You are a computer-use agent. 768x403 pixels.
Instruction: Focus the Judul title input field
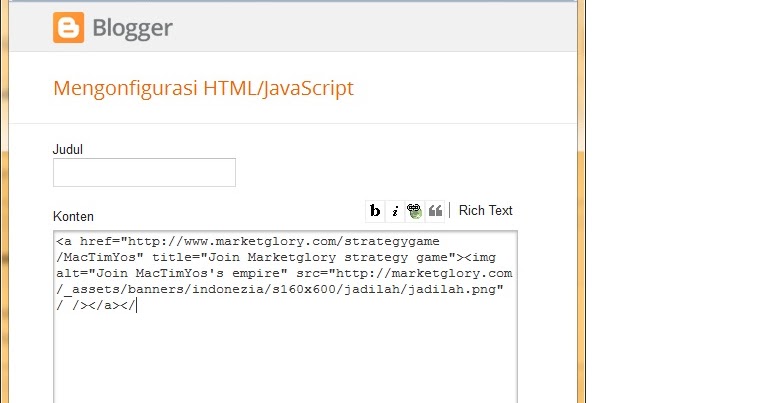tap(144, 172)
